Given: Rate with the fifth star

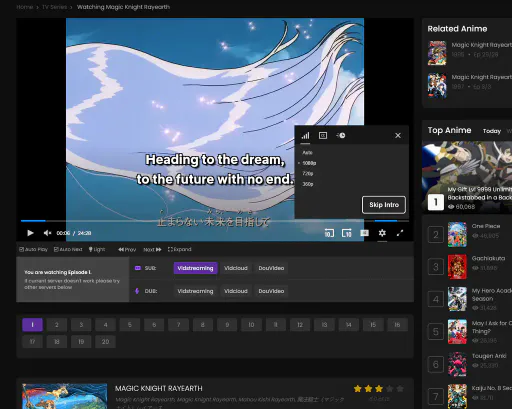Looking at the screenshot, I should (400, 389).
